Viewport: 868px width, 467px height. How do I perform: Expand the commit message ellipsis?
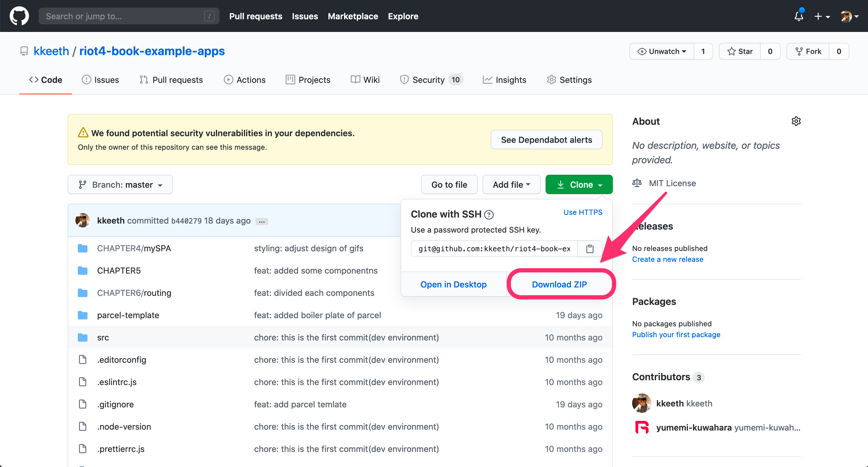coord(261,221)
